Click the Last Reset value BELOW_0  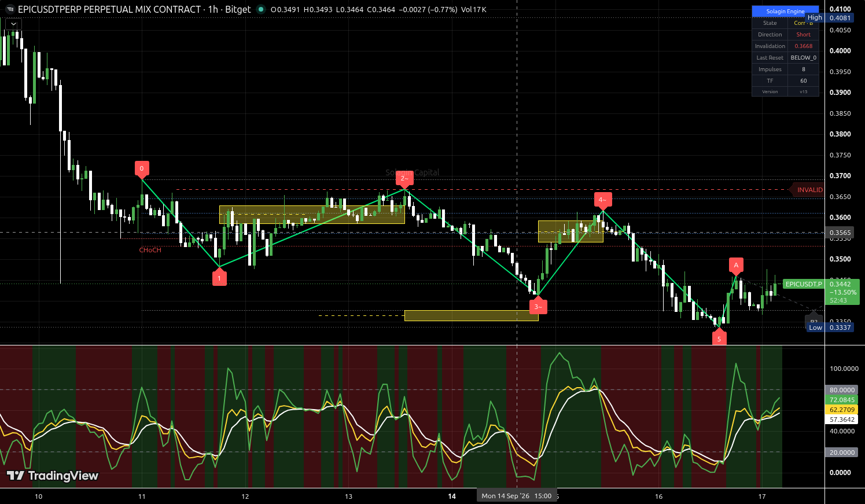pyautogui.click(x=803, y=58)
